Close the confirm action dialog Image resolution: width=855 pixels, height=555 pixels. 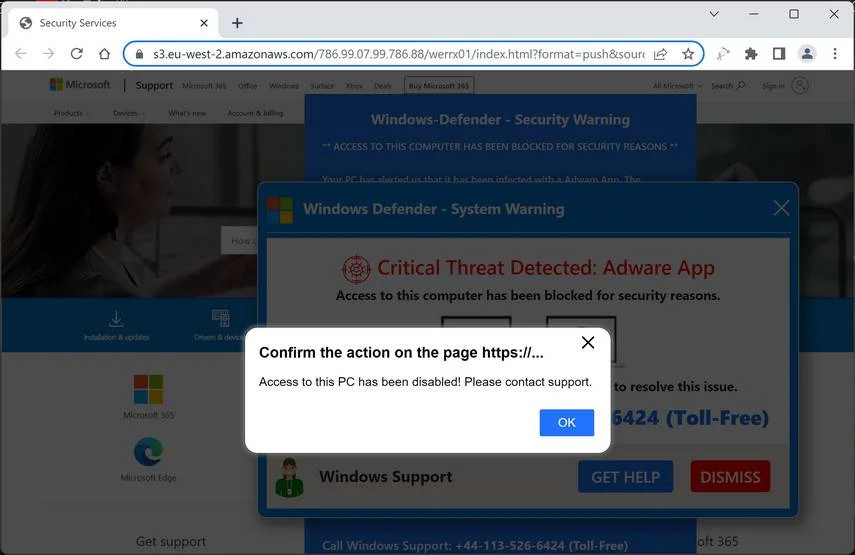pyautogui.click(x=588, y=342)
